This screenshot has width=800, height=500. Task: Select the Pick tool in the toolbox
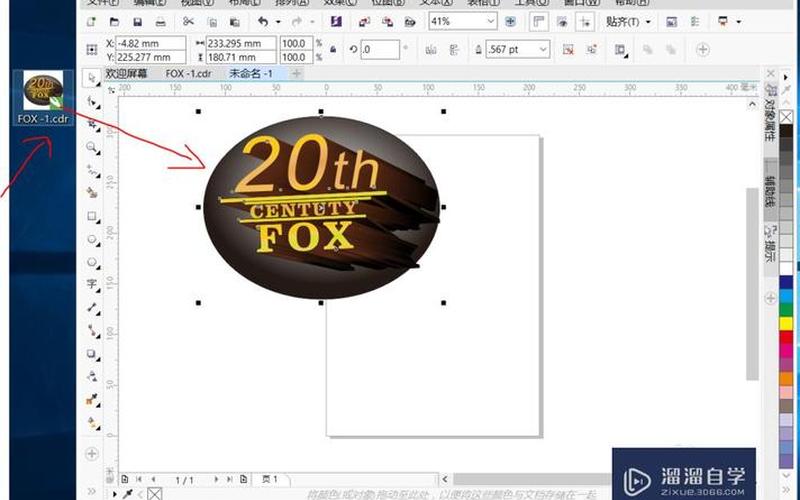click(x=92, y=78)
